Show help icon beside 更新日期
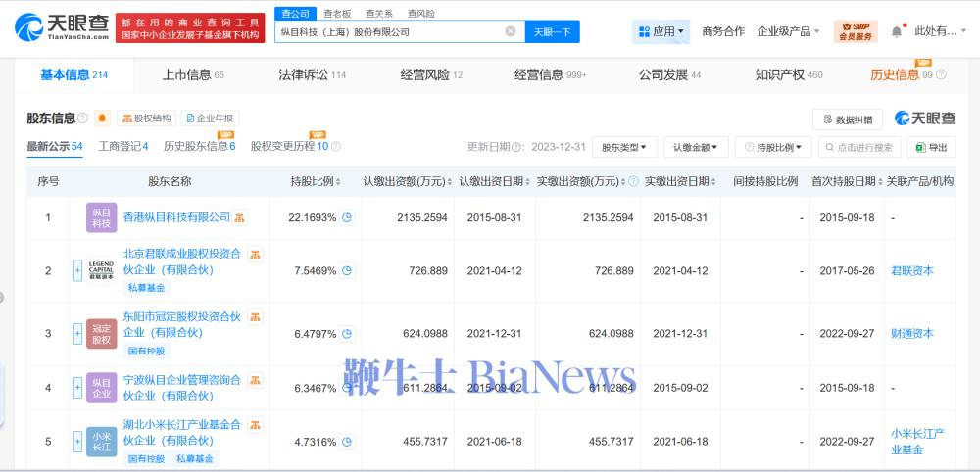Image resolution: width=980 pixels, height=472 pixels. pyautogui.click(x=516, y=147)
